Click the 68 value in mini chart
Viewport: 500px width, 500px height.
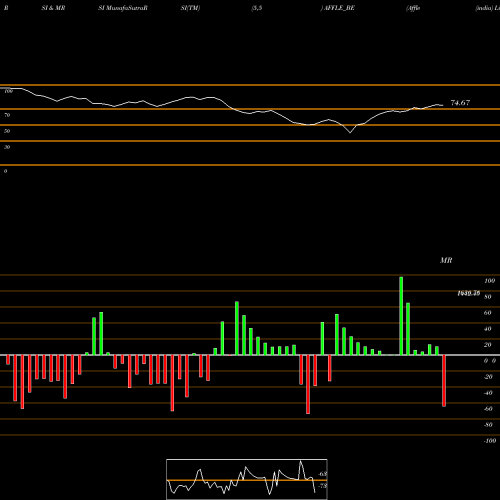pos(323,474)
